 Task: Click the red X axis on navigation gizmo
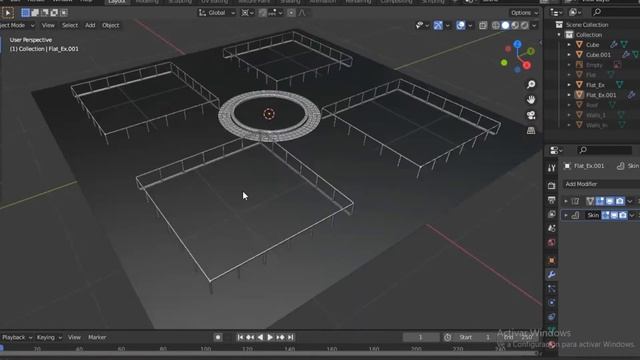pyautogui.click(x=527, y=65)
